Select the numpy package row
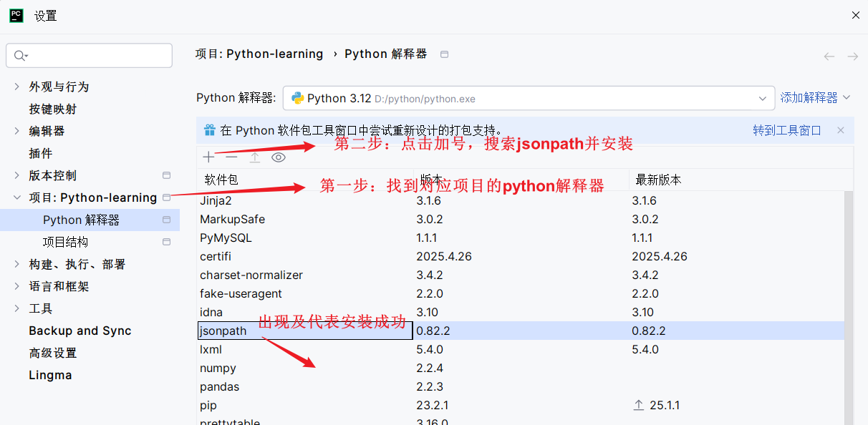This screenshot has width=868, height=425. click(x=521, y=368)
